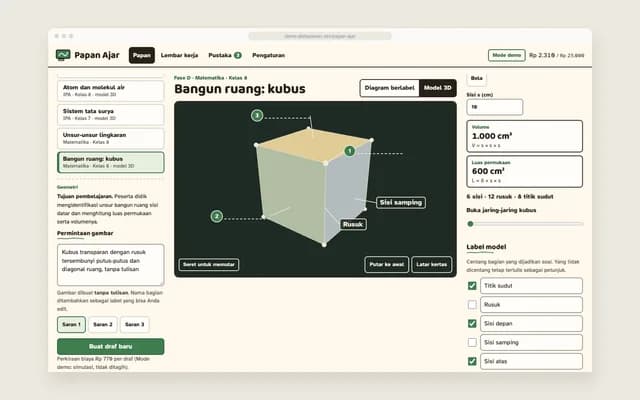
Task: Edit the Titik sudut label field
Action: (531, 286)
